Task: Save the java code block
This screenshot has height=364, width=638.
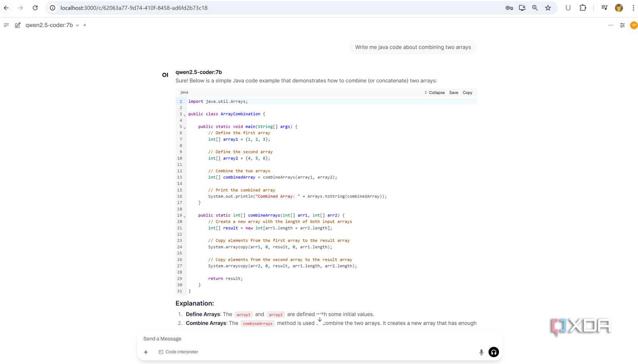Action: pyautogui.click(x=453, y=92)
